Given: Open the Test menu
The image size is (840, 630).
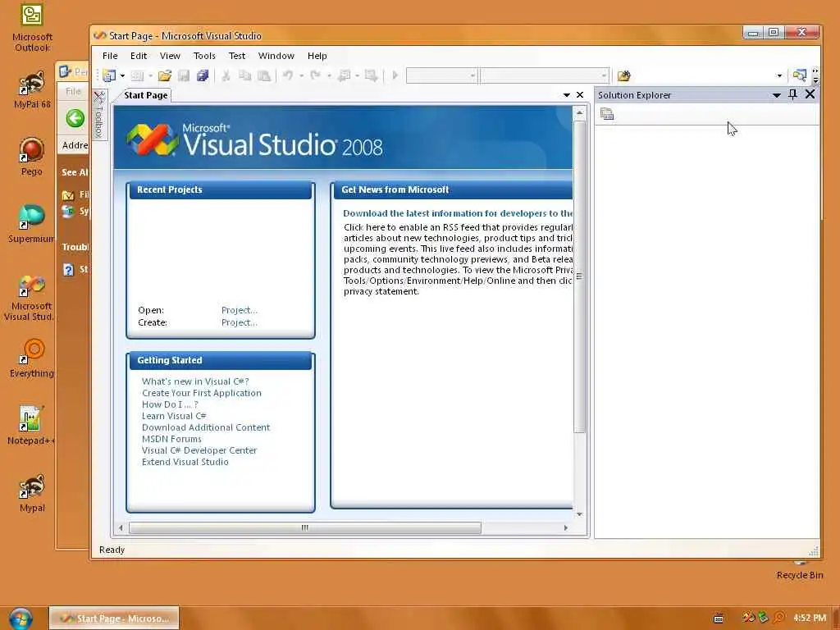Looking at the screenshot, I should tap(237, 56).
